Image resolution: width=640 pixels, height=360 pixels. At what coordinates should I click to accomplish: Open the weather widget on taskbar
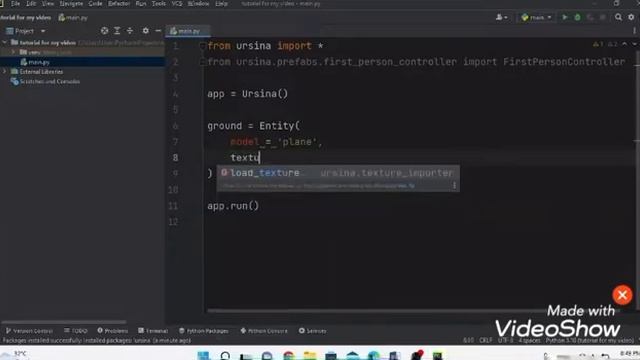[x=16, y=354]
